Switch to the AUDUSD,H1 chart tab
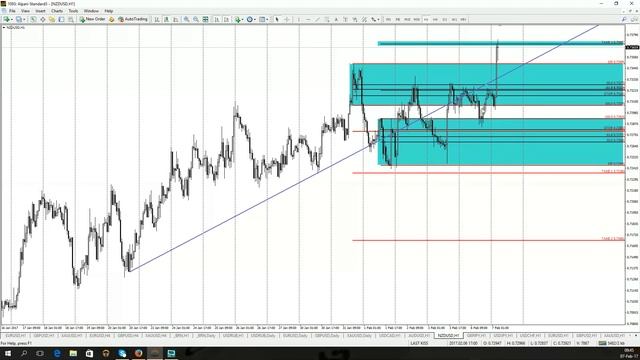Image resolution: width=640 pixels, height=360 pixels. [x=419, y=336]
